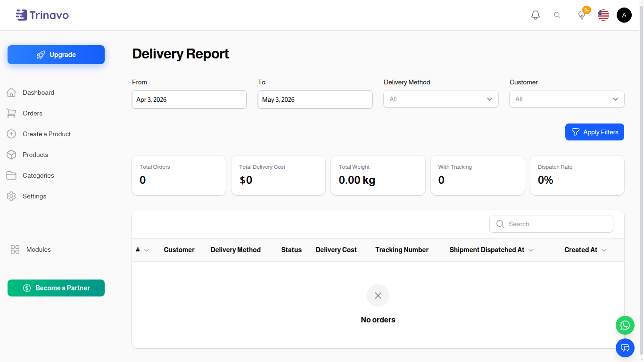Click the From date field
Image resolution: width=644 pixels, height=362 pixels.
pos(189,99)
